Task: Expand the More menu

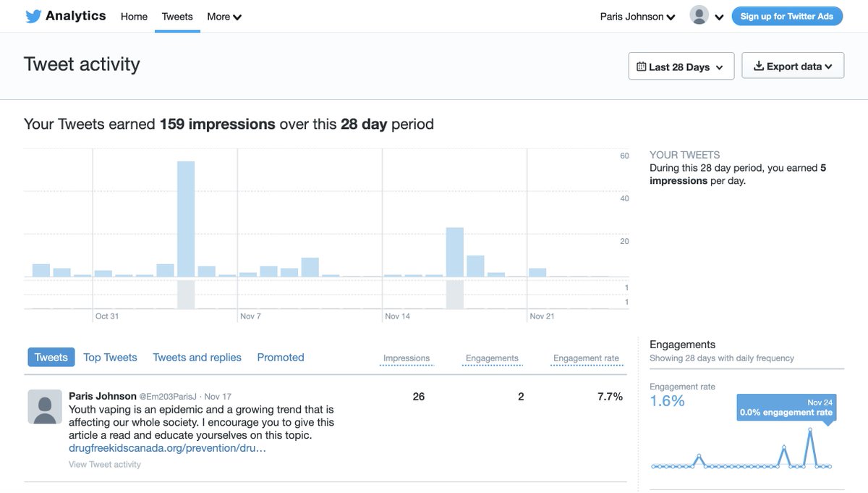Action: [224, 16]
